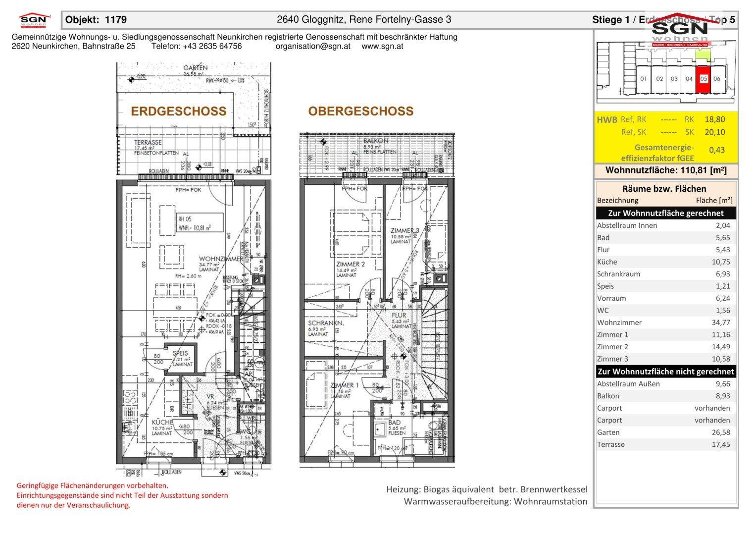Click the 'Flur' row label in the room table
This screenshot has height=535, width=756.
[603, 250]
